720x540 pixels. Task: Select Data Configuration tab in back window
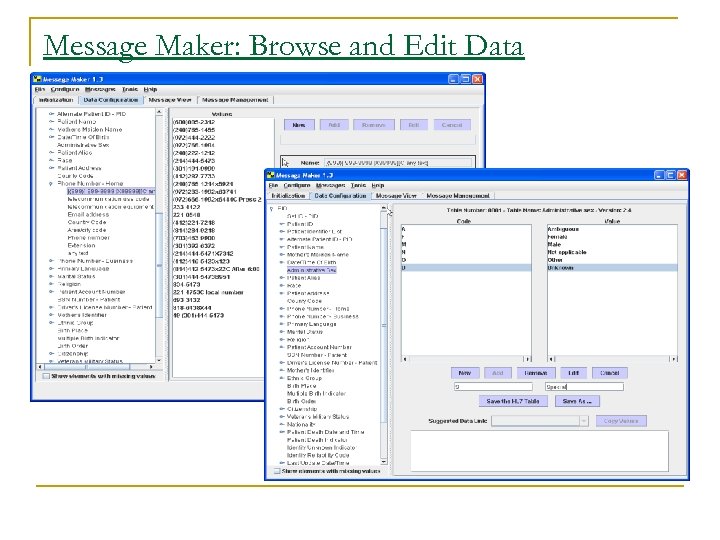tap(111, 100)
